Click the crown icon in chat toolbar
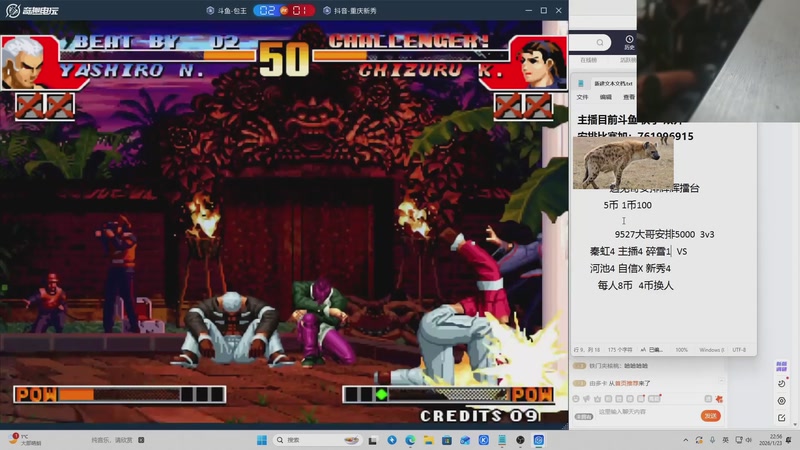 click(597, 399)
